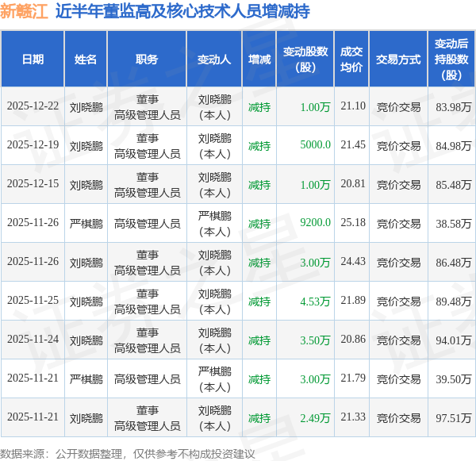
Task: Select the 2025-12-19 date cell
Action: point(33,145)
